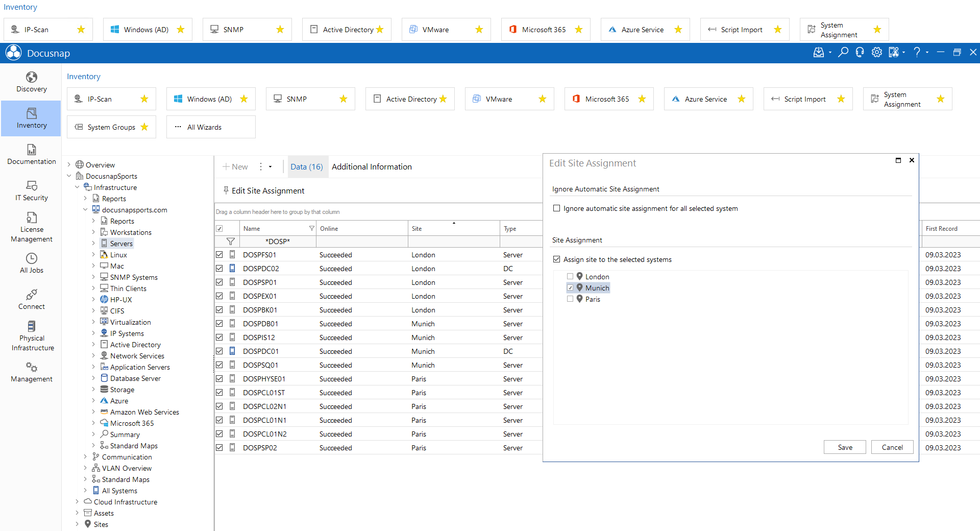Click the Name filter field with *DOSP*
The height and width of the screenshot is (531, 980).
coord(278,242)
